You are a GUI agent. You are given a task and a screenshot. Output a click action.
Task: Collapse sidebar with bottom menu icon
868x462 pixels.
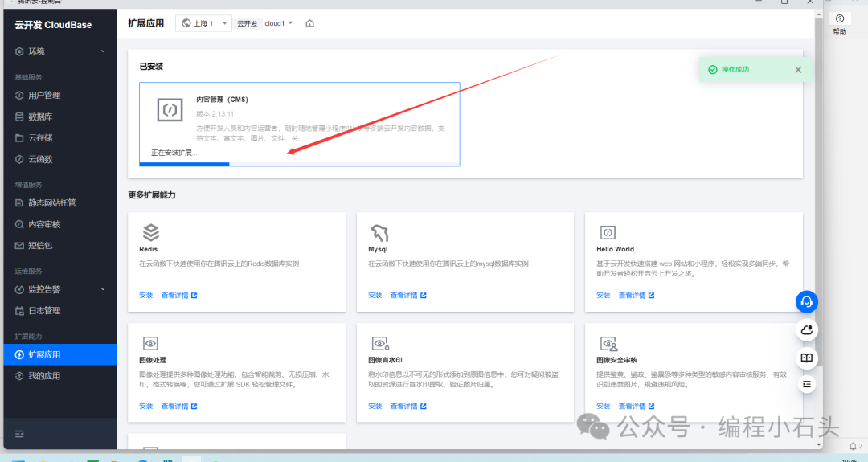[19, 434]
